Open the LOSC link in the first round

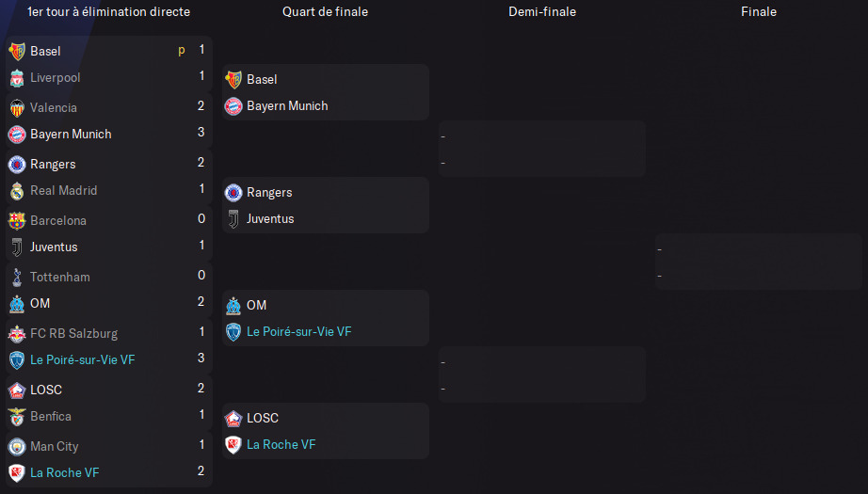tap(46, 390)
